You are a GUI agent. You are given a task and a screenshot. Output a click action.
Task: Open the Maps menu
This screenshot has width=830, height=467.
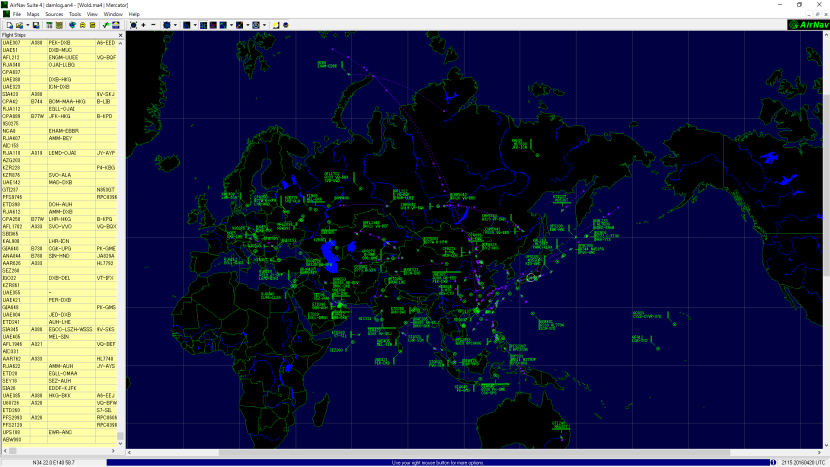coord(34,14)
